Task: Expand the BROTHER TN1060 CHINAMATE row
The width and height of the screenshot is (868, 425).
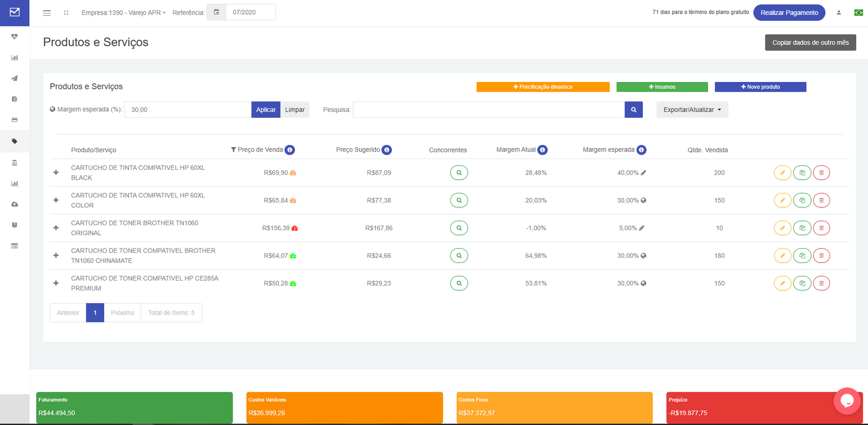Action: [x=56, y=256]
